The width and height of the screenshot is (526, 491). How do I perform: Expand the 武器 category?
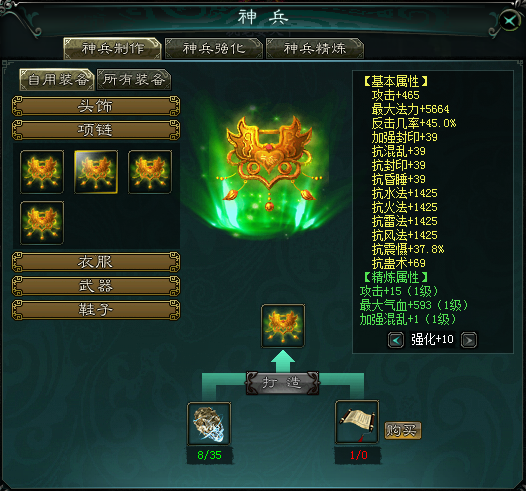(96, 286)
